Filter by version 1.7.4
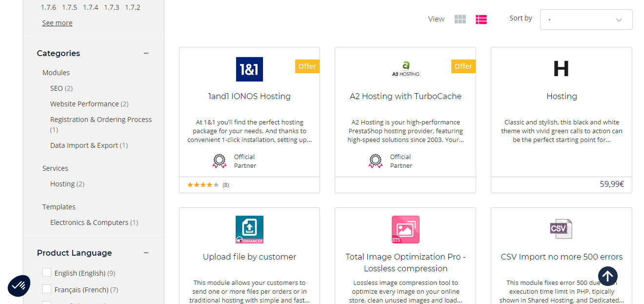The height and width of the screenshot is (304, 644). [x=90, y=7]
